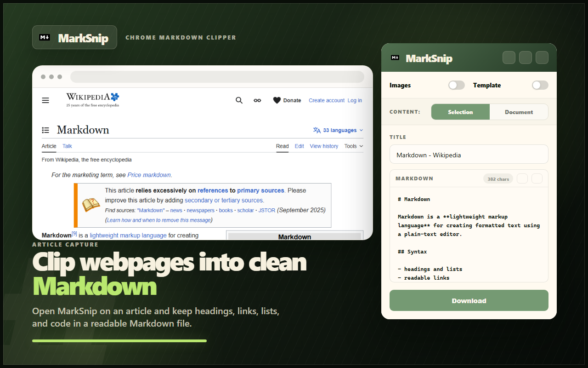Click the Wikipedia puzzle logo
This screenshot has width=588, height=368.
(114, 97)
